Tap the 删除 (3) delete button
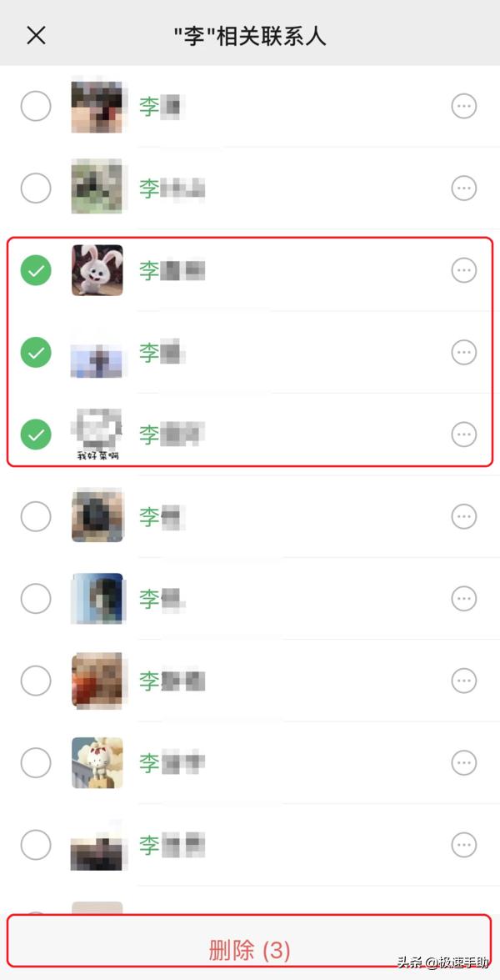This screenshot has height=980, width=500. point(250,949)
